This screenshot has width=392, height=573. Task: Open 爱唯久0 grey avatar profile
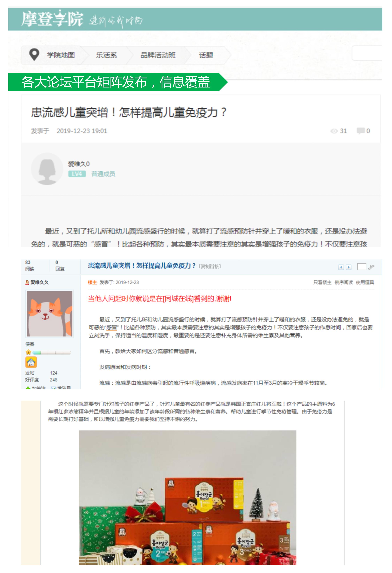coord(47,169)
